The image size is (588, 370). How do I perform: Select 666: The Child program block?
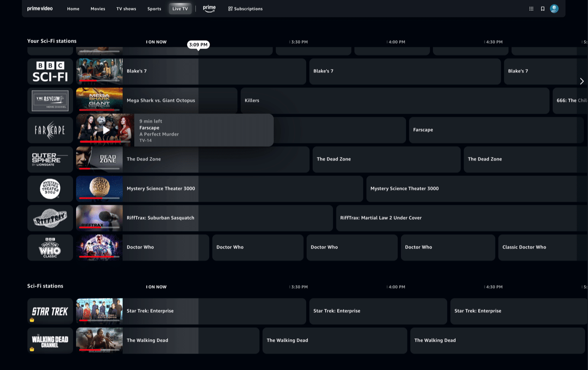tap(570, 101)
